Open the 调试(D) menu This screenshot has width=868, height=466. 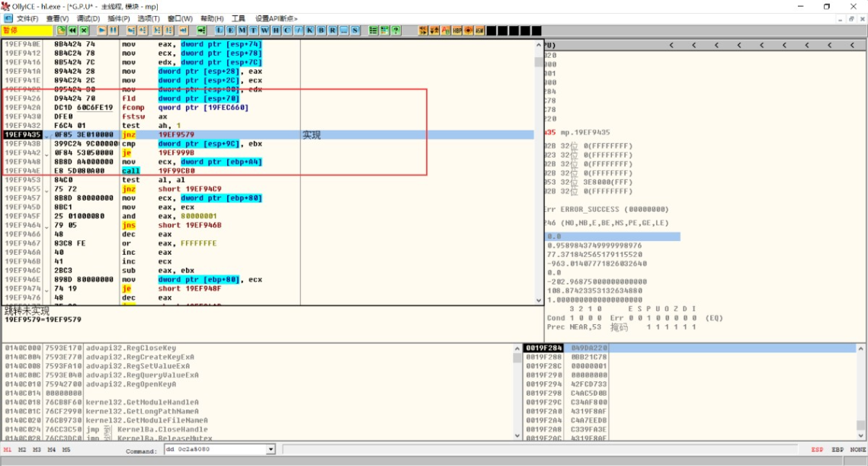88,18
